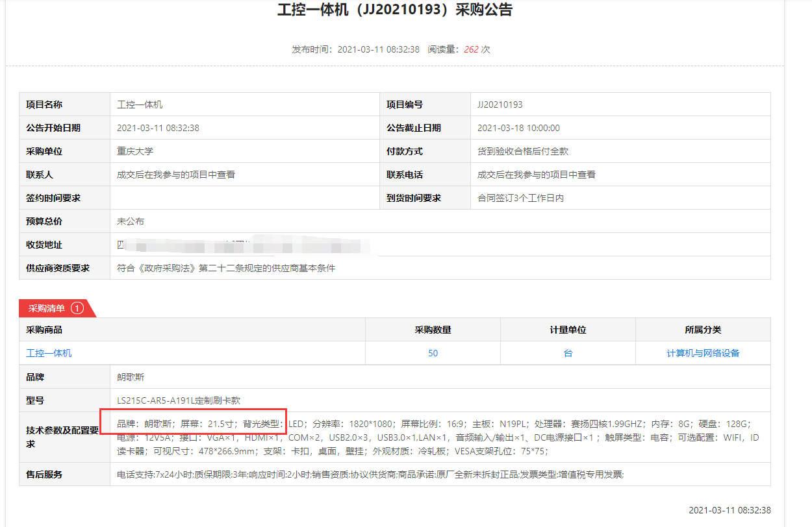This screenshot has height=527, width=812.
Task: Click the project number JJ20210193 cell
Action: click(x=500, y=104)
